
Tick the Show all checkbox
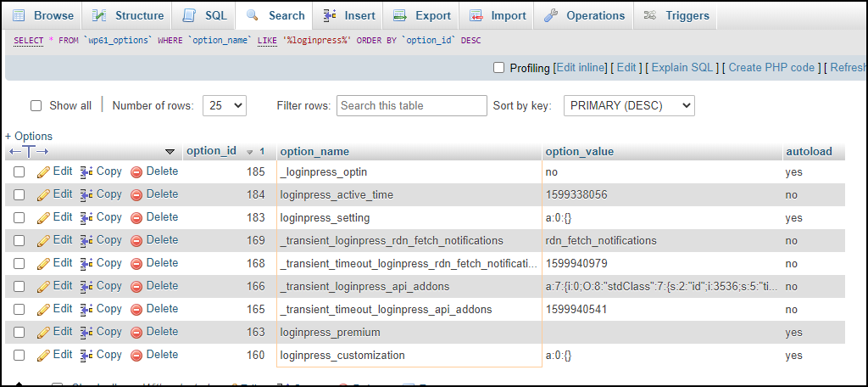click(36, 105)
